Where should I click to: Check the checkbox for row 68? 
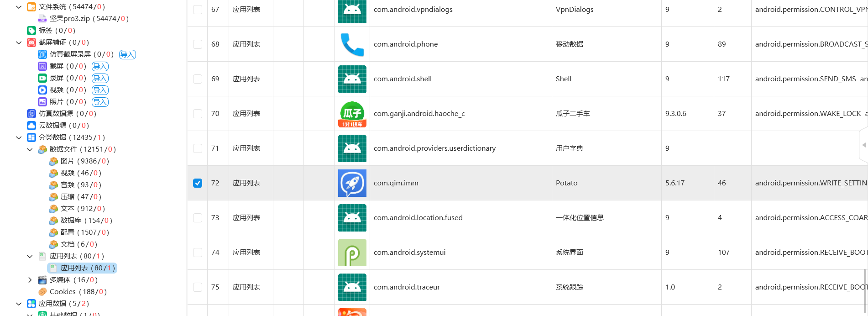tap(198, 44)
